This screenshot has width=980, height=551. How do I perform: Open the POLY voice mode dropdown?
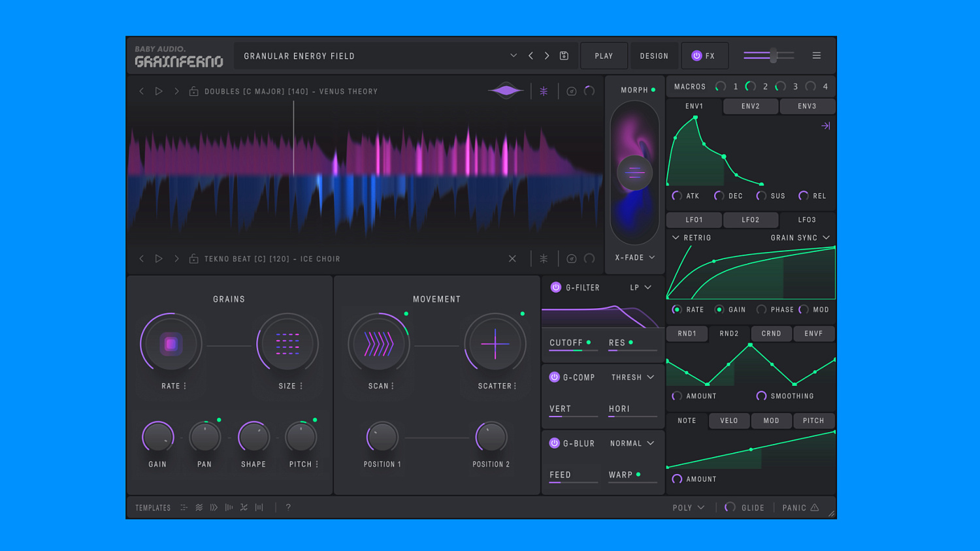689,507
